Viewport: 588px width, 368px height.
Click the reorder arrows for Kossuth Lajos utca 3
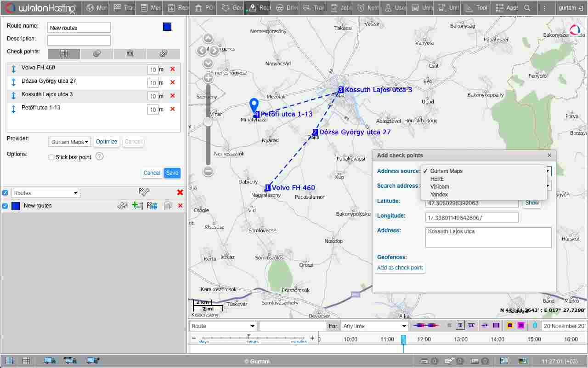click(x=13, y=96)
